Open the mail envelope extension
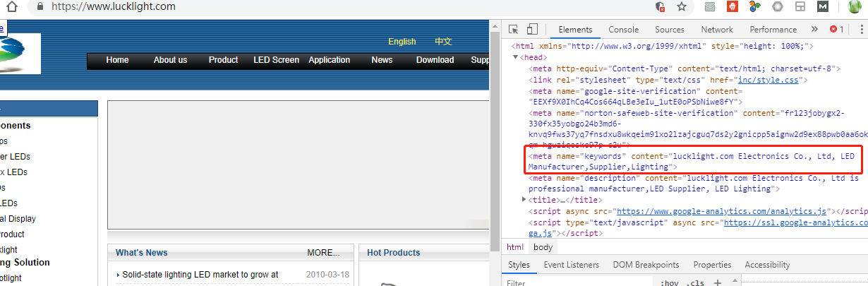The image size is (868, 286). 710,6
